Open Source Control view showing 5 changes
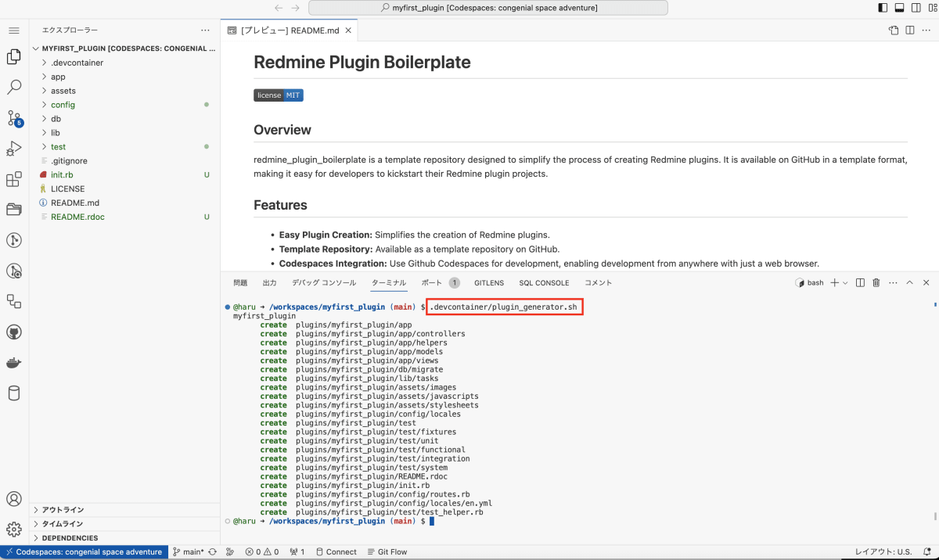Viewport: 939px width, 560px height. click(x=13, y=117)
